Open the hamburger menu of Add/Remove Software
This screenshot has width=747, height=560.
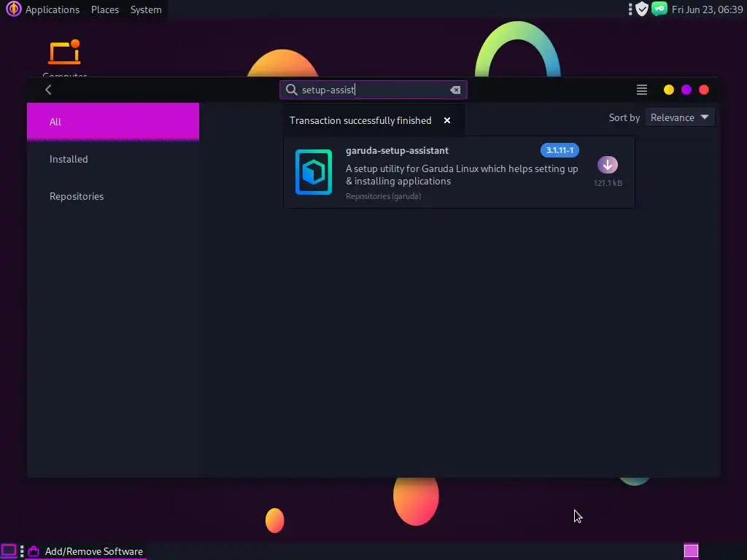(x=642, y=90)
